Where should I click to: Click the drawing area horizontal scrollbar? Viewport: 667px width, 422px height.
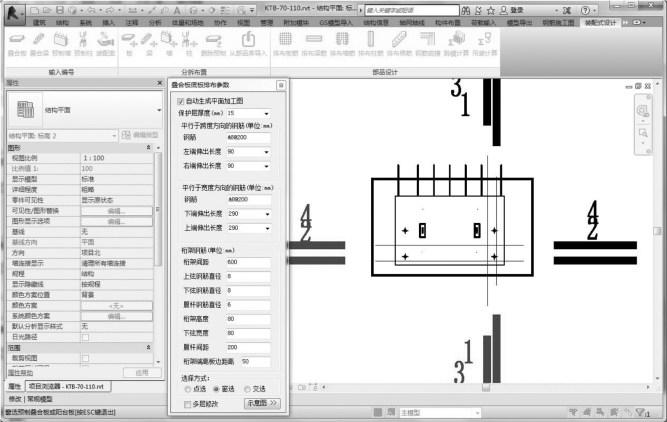click(486, 388)
